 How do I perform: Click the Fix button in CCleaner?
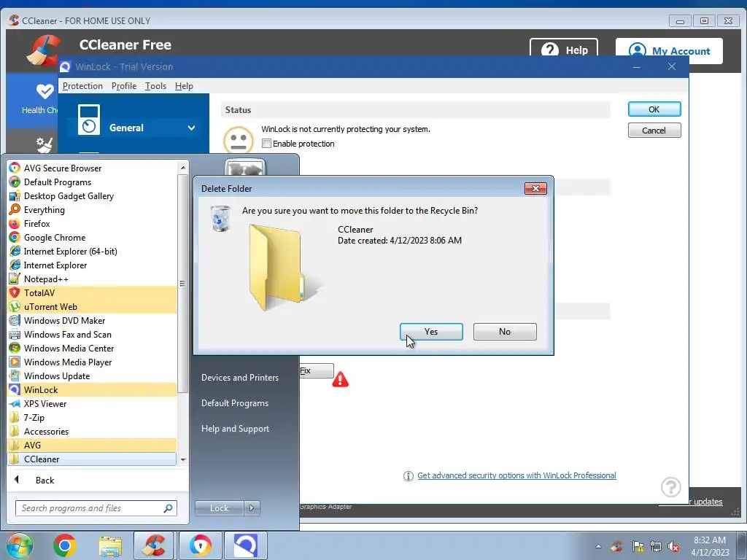pyautogui.click(x=317, y=370)
